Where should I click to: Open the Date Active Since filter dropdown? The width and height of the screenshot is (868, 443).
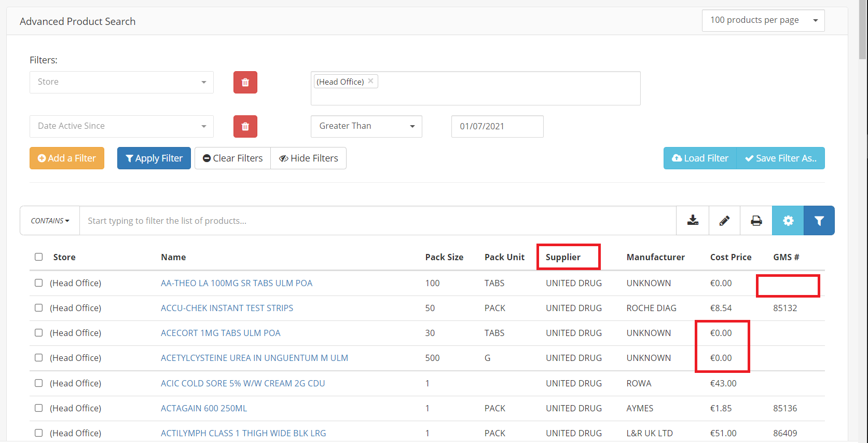(121, 126)
